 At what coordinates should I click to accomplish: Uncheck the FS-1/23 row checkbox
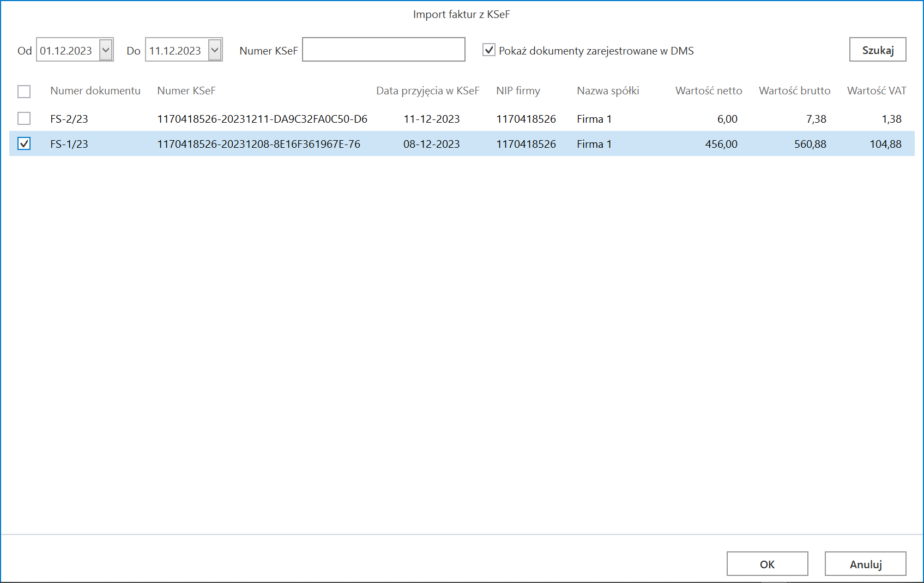24,143
